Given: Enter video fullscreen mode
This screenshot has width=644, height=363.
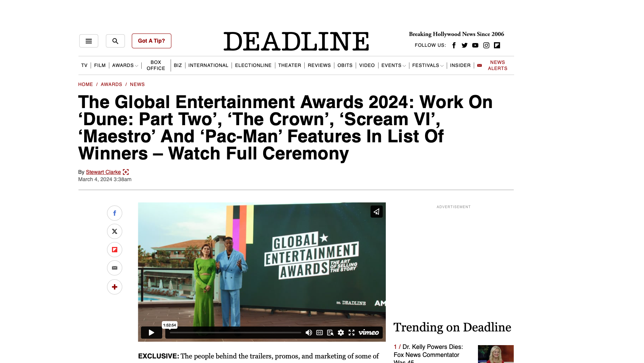Looking at the screenshot, I should [x=352, y=333].
